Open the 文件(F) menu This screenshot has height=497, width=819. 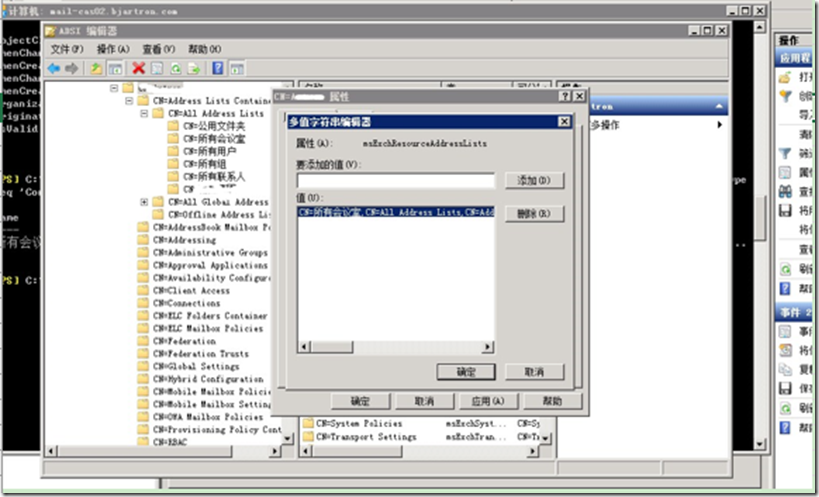click(67, 50)
